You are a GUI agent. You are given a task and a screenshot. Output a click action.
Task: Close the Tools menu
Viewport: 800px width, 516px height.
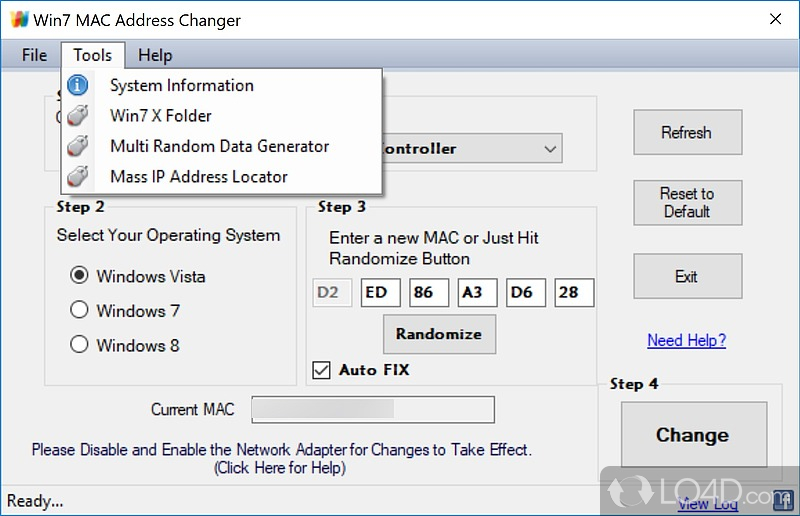click(92, 55)
